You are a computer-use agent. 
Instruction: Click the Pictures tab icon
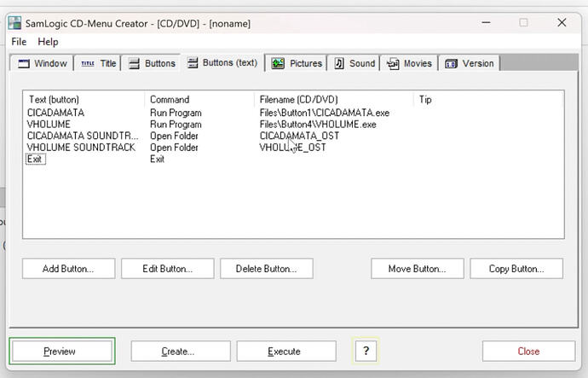point(278,63)
